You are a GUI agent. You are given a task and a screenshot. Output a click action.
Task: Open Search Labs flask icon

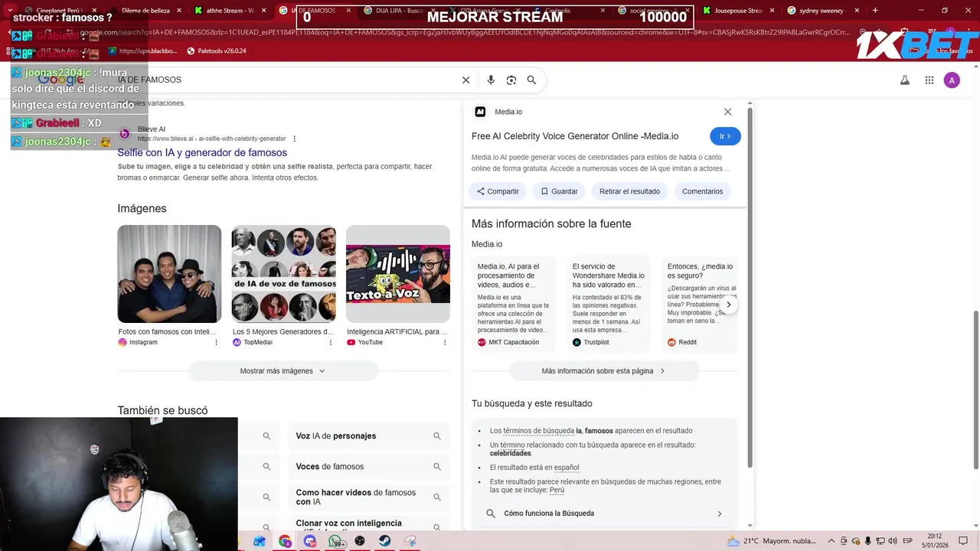pos(904,80)
